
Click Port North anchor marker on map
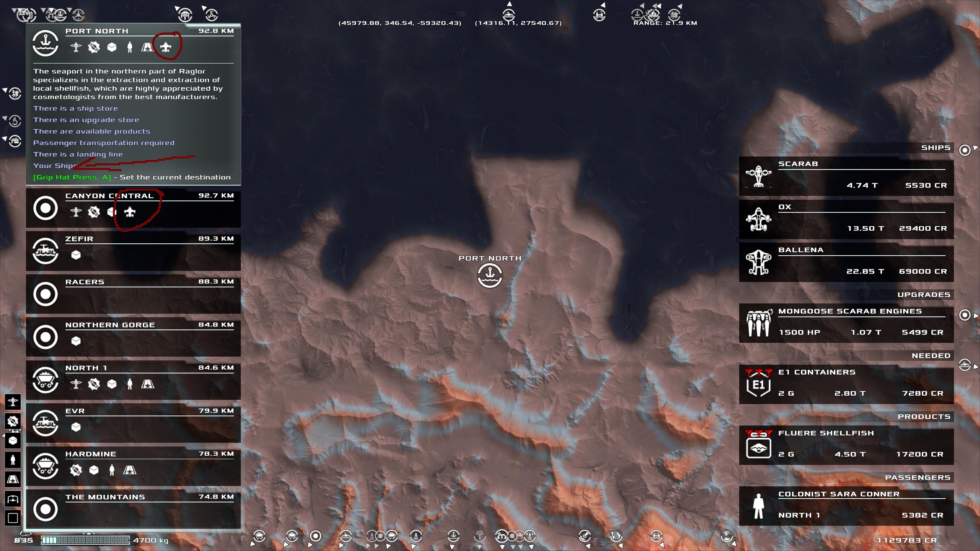click(490, 275)
